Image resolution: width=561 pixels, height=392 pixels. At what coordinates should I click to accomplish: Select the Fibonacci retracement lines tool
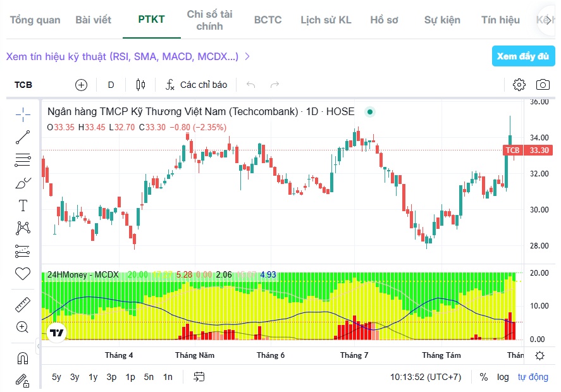[x=23, y=160]
